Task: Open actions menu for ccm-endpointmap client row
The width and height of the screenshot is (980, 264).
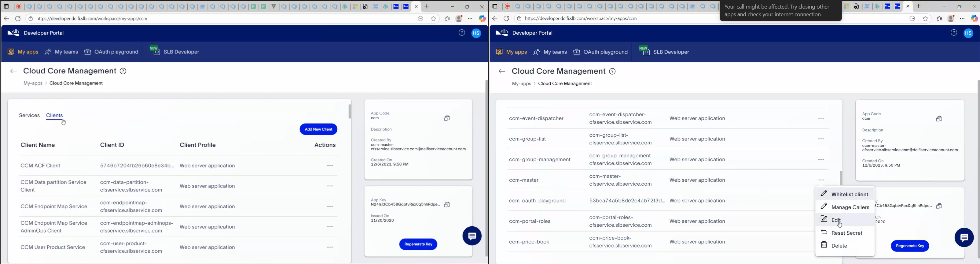Action: coord(330,206)
